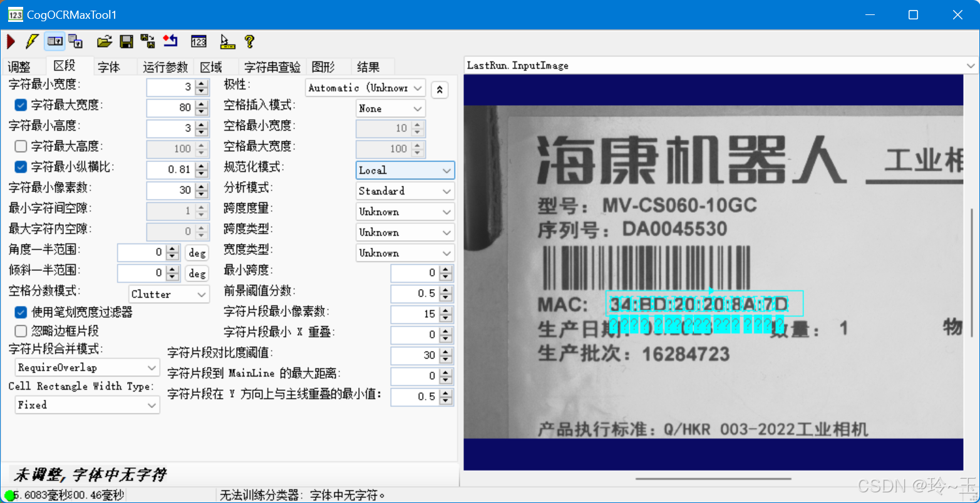
Task: Increase 最小跨度 with its up arrow
Action: (x=445, y=269)
